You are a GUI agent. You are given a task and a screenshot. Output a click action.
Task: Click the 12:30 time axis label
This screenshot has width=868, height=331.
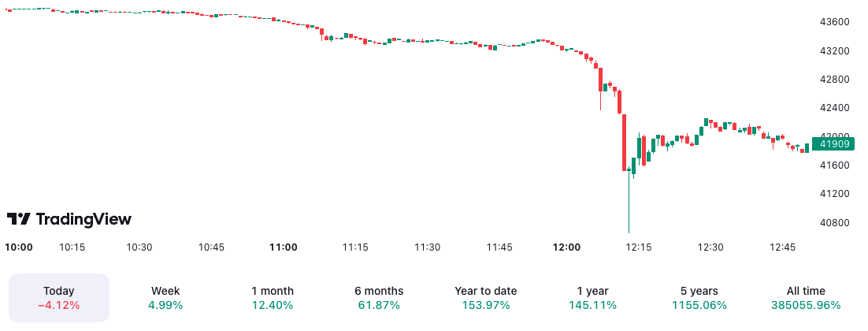[710, 247]
